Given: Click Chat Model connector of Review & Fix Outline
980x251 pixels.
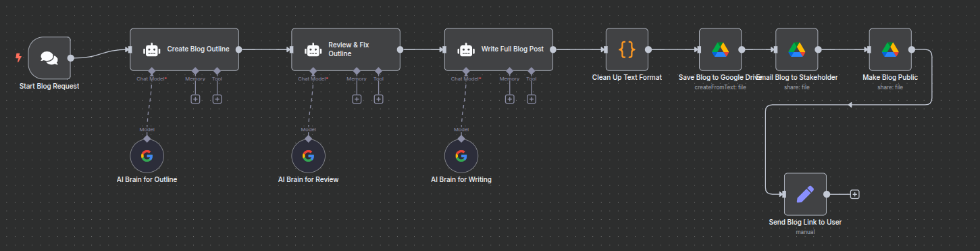Looking at the screenshot, I should click(313, 70).
